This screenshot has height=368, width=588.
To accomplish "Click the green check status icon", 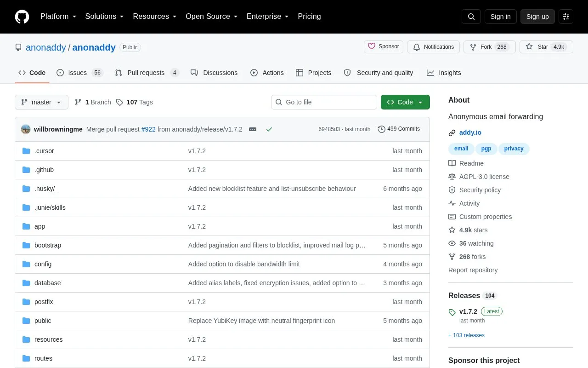I will (269, 129).
